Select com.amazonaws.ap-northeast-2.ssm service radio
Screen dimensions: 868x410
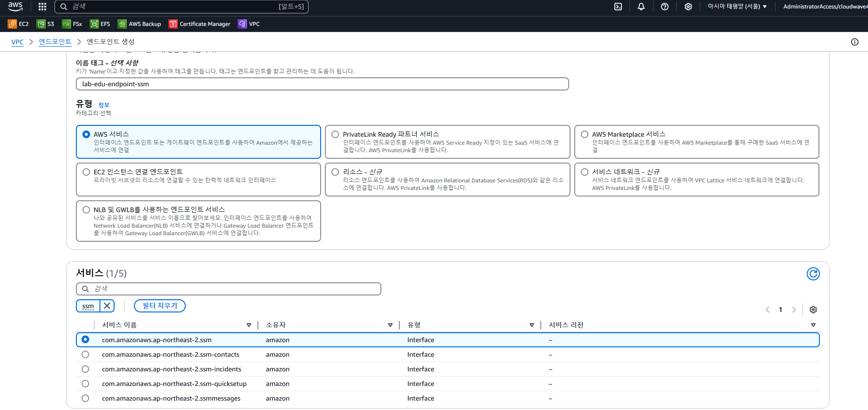coord(85,339)
